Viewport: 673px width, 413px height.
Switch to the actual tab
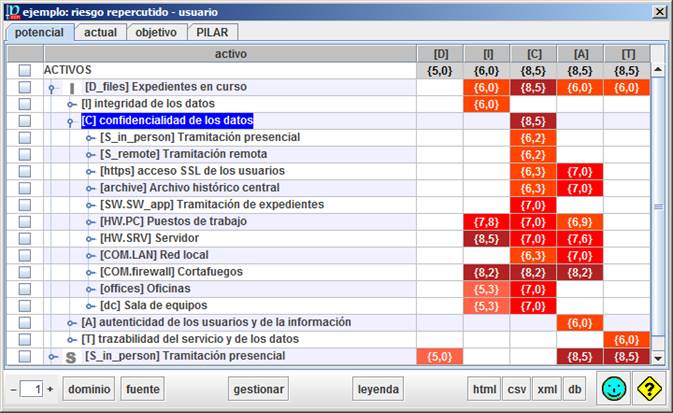pyautogui.click(x=100, y=32)
